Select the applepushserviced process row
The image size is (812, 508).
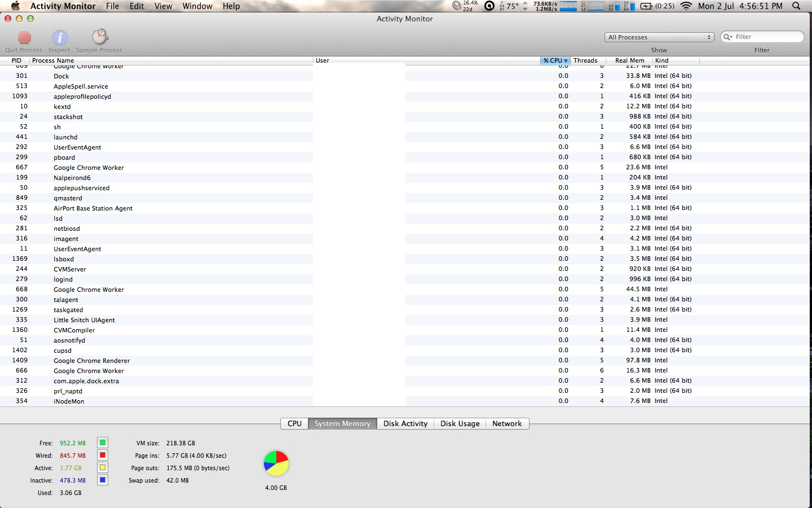coord(406,187)
